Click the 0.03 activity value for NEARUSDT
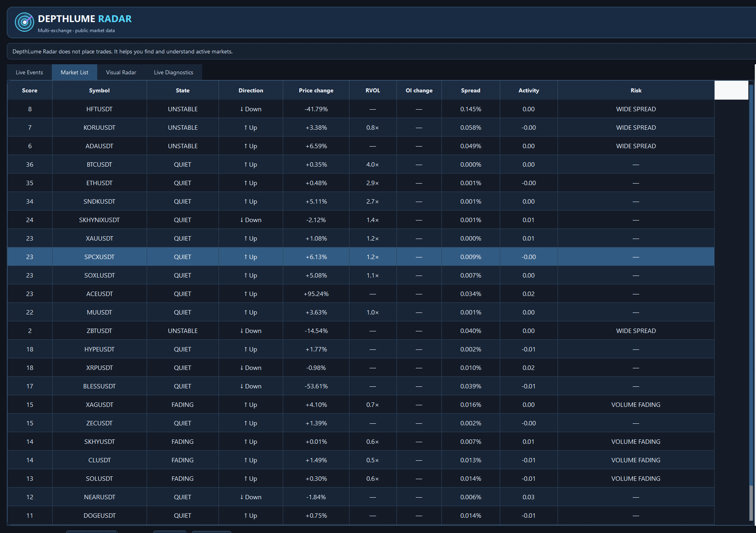 tap(529, 497)
